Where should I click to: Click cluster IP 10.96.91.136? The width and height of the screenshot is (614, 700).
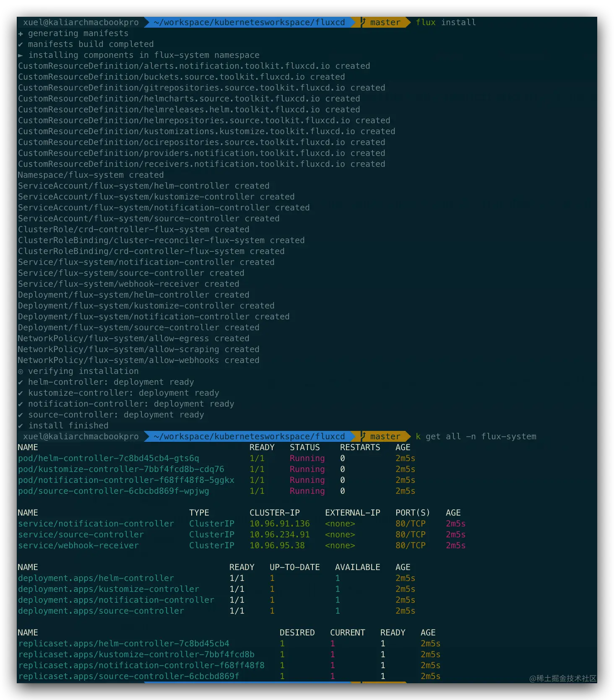(280, 524)
